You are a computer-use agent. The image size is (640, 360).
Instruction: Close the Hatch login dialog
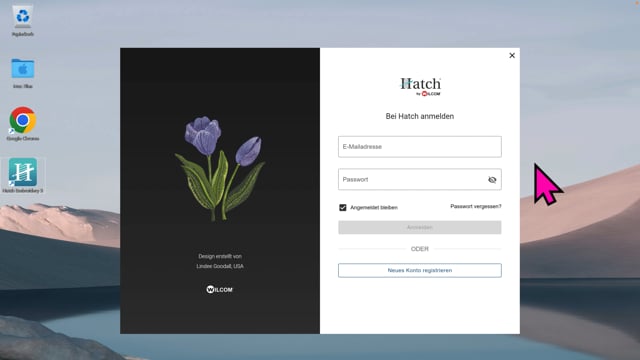[x=512, y=56]
